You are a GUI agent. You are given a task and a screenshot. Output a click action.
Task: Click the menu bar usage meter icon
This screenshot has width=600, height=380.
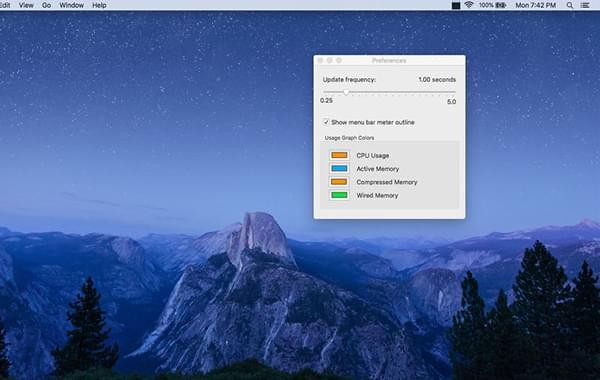point(456,5)
